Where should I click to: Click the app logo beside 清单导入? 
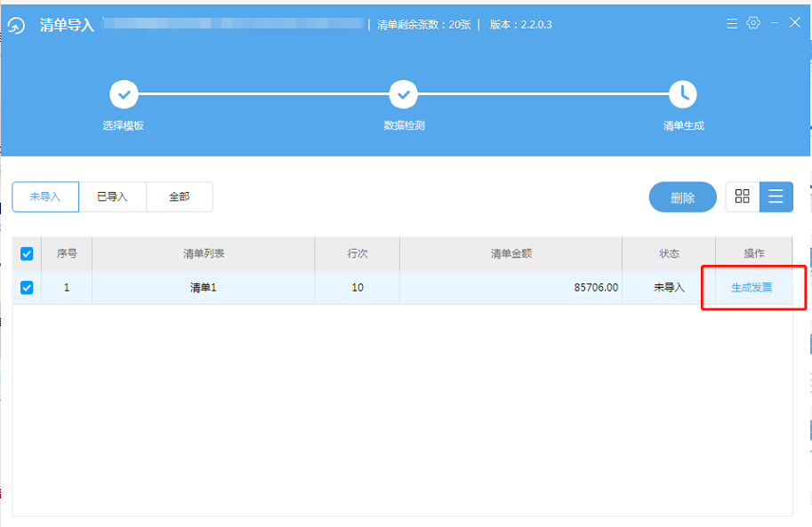pos(17,25)
